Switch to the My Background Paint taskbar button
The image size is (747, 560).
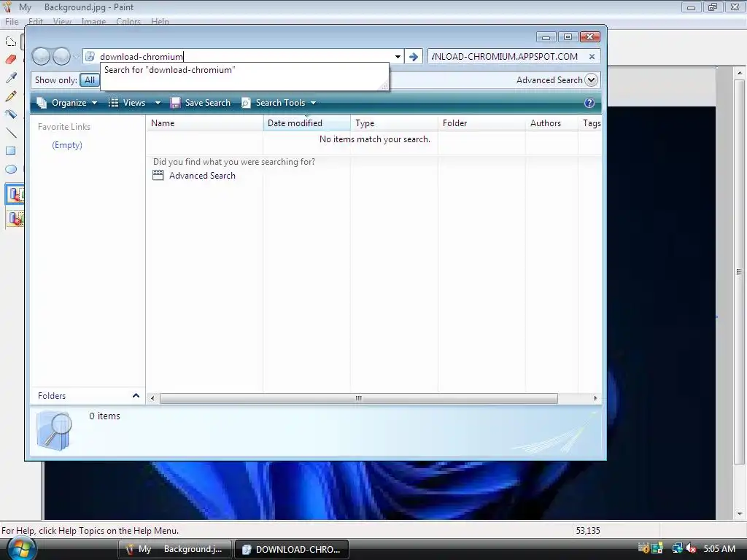pos(174,549)
